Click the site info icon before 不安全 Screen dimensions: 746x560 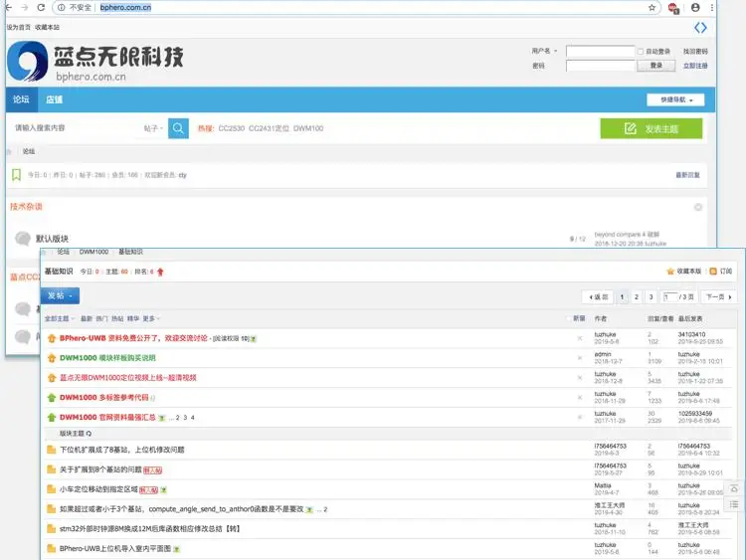click(62, 8)
